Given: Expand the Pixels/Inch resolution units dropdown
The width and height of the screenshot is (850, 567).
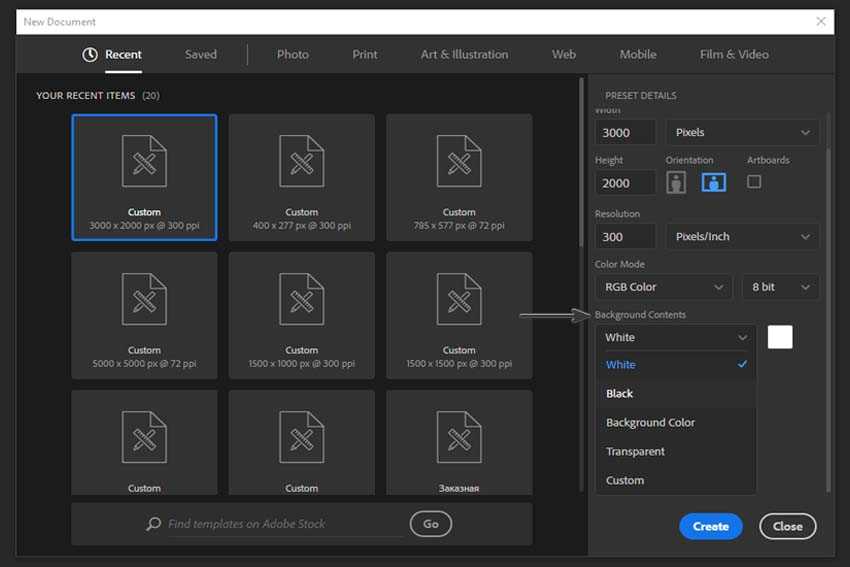Looking at the screenshot, I should click(x=742, y=237).
